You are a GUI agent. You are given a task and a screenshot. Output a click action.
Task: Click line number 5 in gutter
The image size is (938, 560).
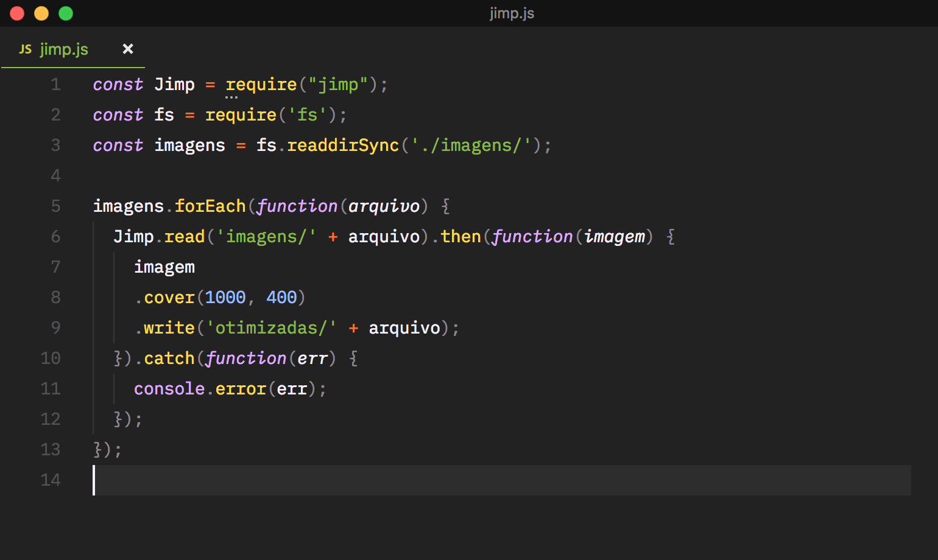click(55, 206)
